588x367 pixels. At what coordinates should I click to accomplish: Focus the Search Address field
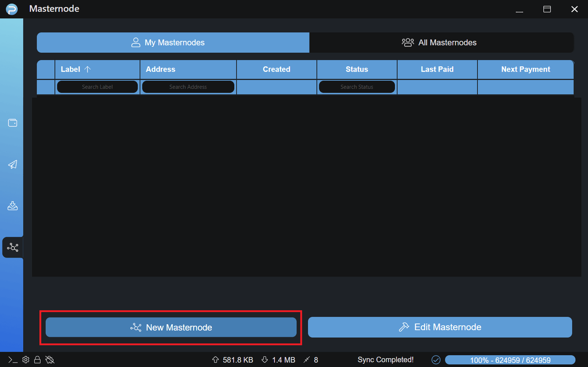point(188,87)
